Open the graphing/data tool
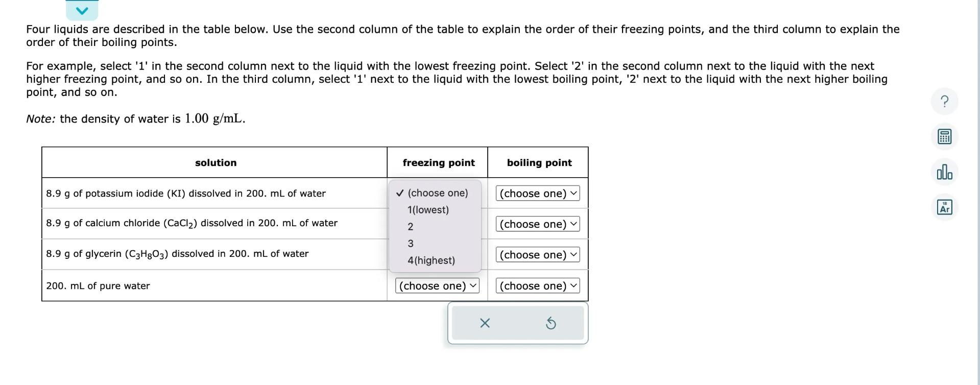The width and height of the screenshot is (980, 385). (944, 173)
